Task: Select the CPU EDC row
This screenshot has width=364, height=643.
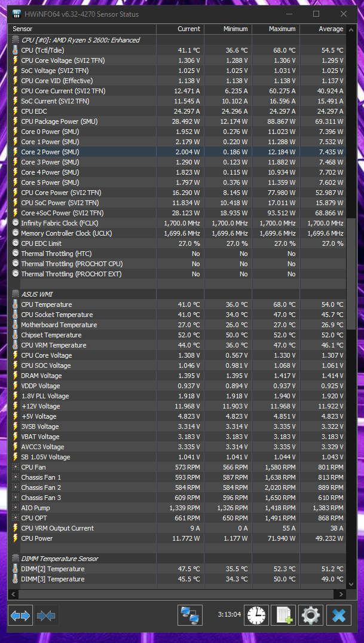Action: coord(177,111)
